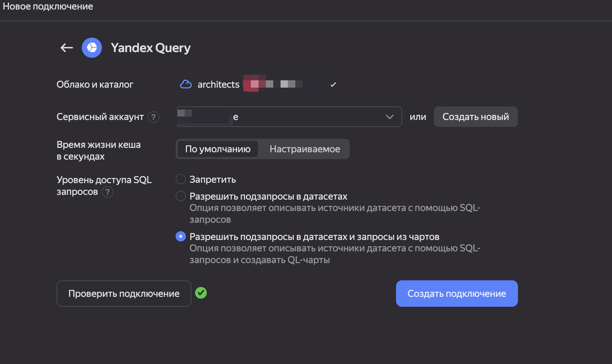612x364 pixels.
Task: Open help for Уровень доступа SQL запросов
Action: pyautogui.click(x=108, y=192)
